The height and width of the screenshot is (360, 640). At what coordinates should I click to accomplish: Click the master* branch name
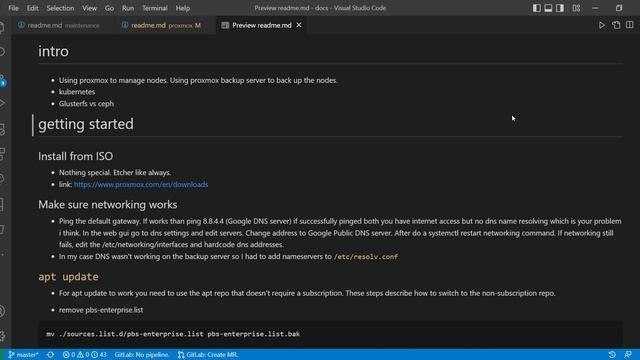pos(27,355)
